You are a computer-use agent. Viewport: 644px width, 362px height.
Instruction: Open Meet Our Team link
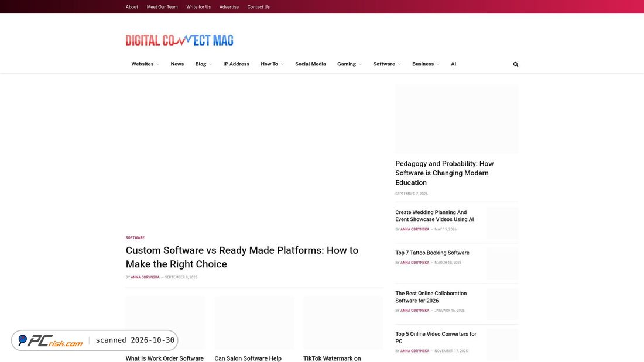pyautogui.click(x=162, y=7)
